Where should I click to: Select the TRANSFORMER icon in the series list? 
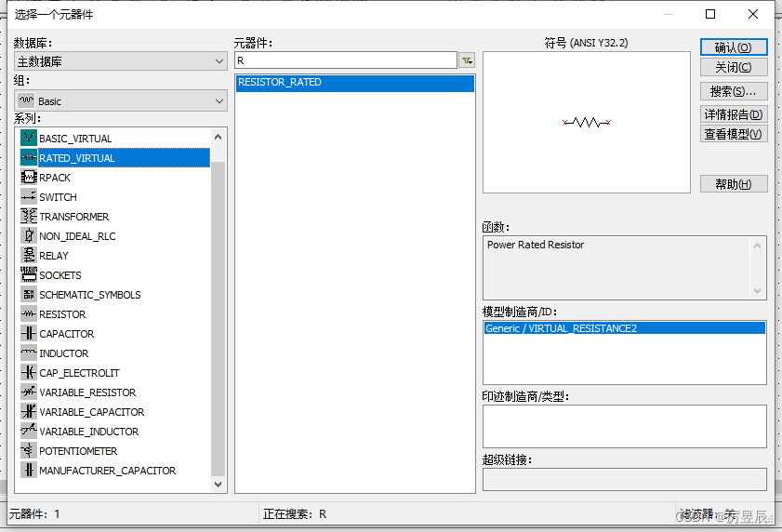[x=28, y=217]
